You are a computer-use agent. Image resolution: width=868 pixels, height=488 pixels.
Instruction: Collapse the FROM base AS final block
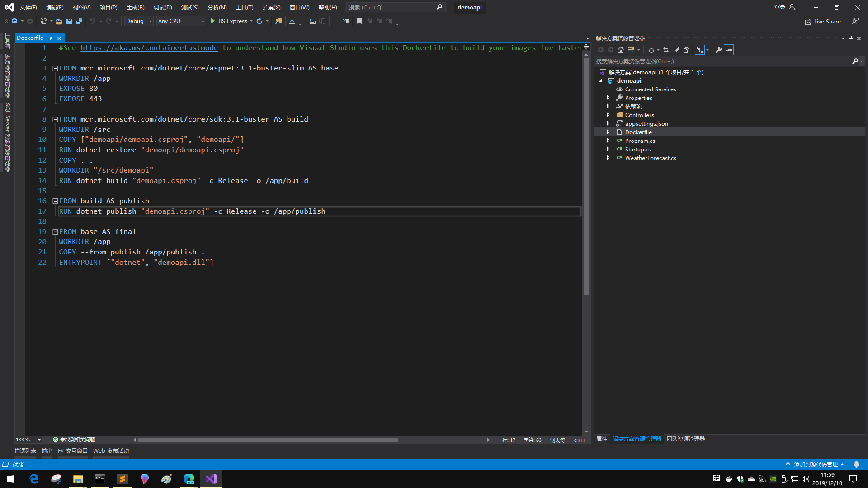click(x=55, y=232)
